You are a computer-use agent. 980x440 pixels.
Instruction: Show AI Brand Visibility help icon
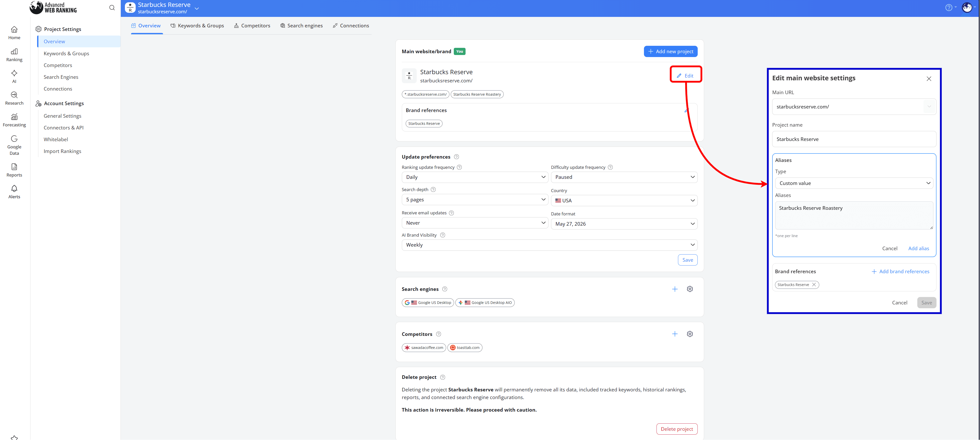tap(443, 235)
